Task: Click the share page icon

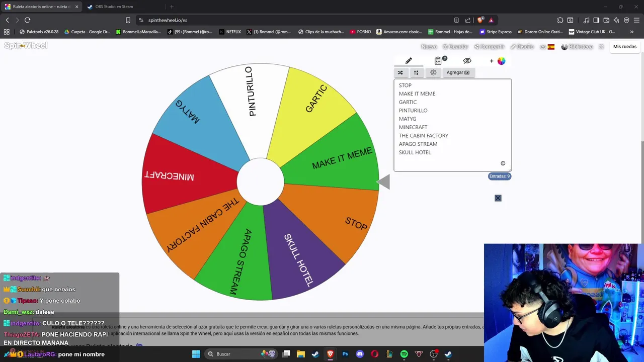Action: pos(468,20)
